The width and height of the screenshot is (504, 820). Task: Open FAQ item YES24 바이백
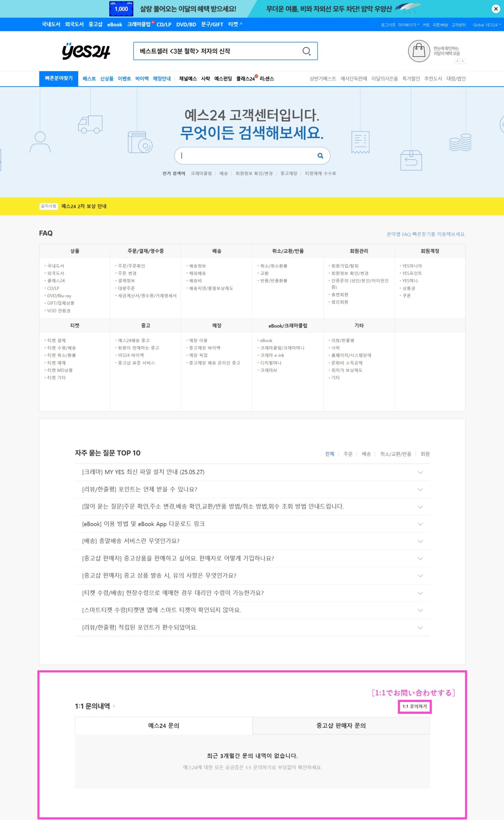click(x=131, y=356)
